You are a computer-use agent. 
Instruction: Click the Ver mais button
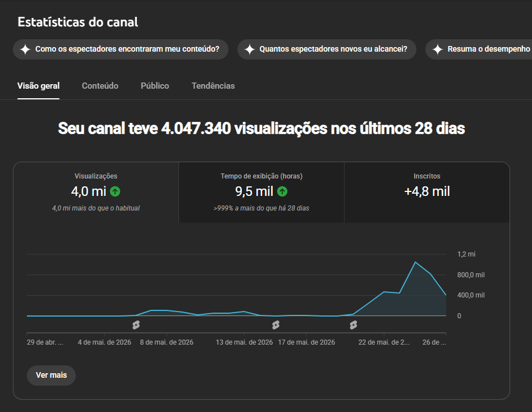51,376
